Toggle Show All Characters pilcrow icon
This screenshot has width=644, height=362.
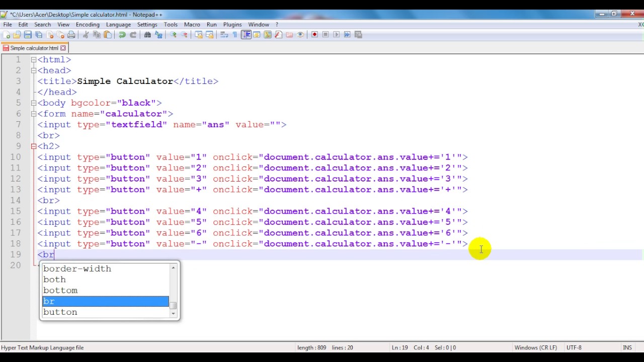(235, 35)
